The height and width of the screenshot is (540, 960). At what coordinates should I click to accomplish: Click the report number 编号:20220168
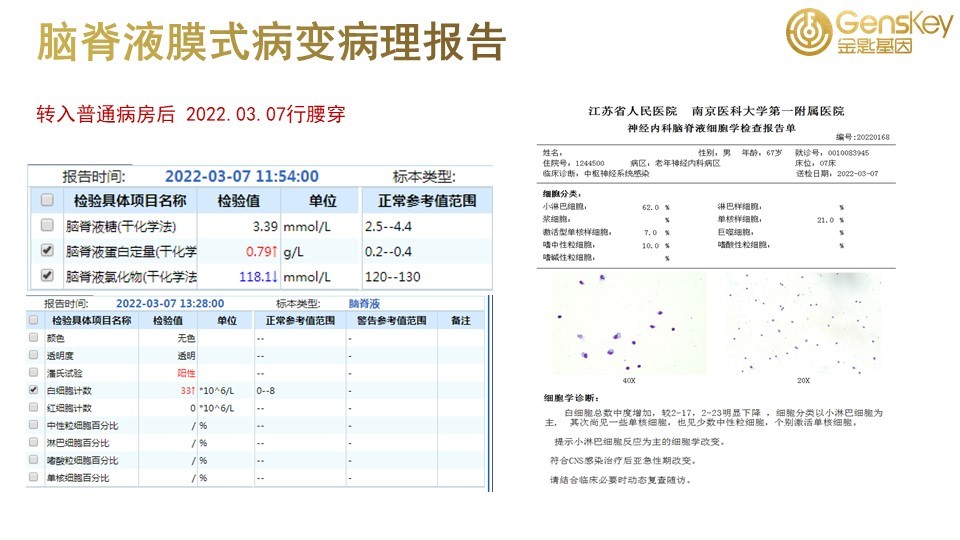pos(863,137)
